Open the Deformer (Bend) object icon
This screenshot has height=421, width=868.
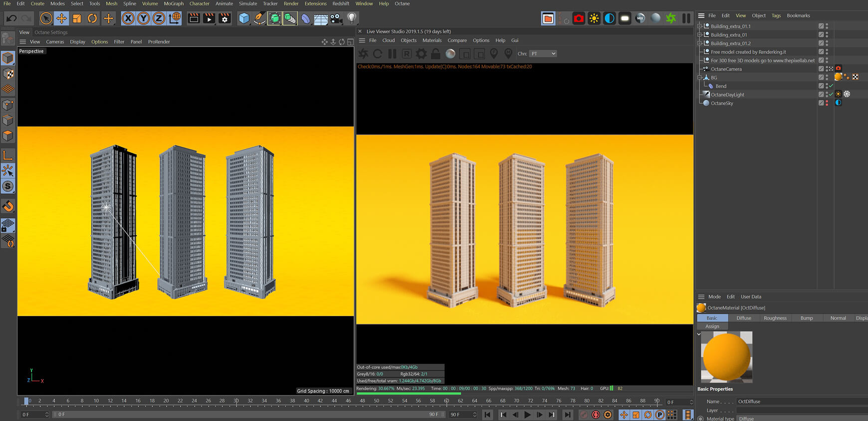(305, 18)
